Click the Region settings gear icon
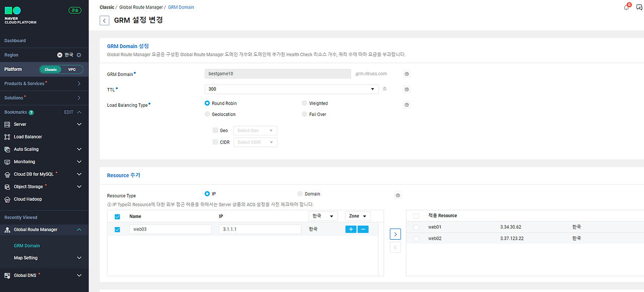This screenshot has height=292, width=644. click(x=78, y=55)
